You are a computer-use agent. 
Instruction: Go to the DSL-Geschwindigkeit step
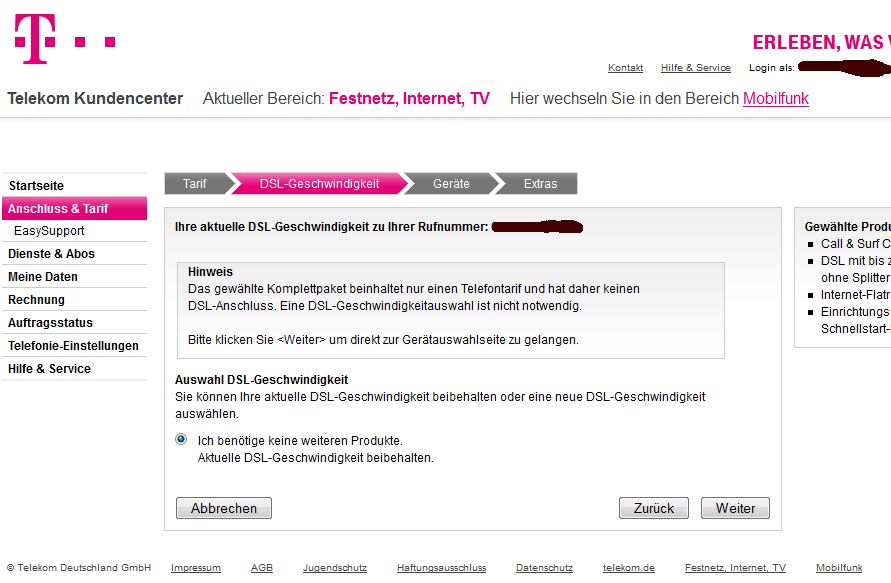pyautogui.click(x=319, y=184)
